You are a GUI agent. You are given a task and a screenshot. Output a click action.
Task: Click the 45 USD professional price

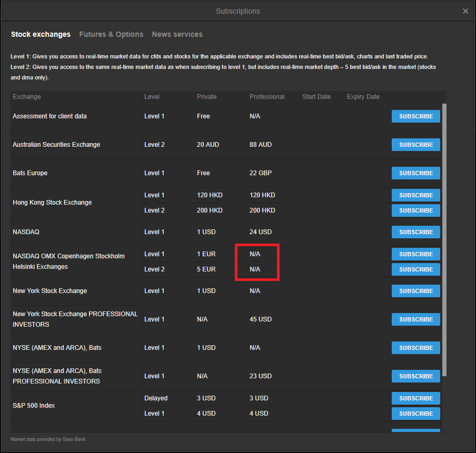coord(261,319)
